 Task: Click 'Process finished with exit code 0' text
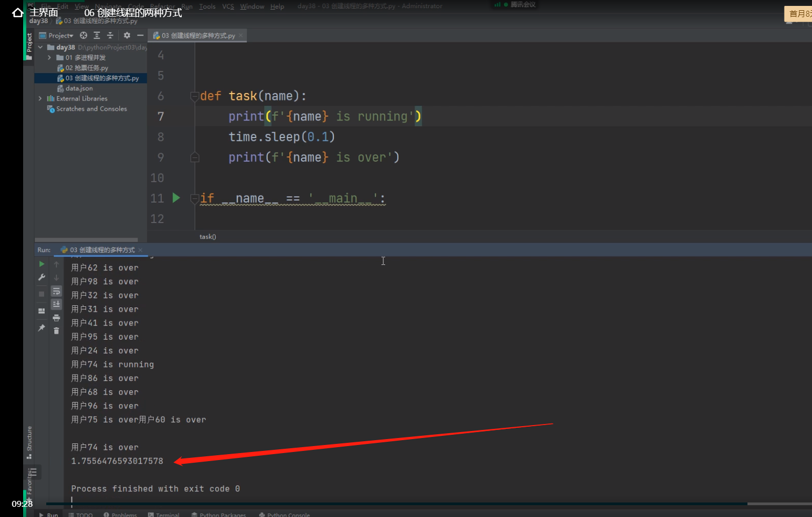(155, 489)
